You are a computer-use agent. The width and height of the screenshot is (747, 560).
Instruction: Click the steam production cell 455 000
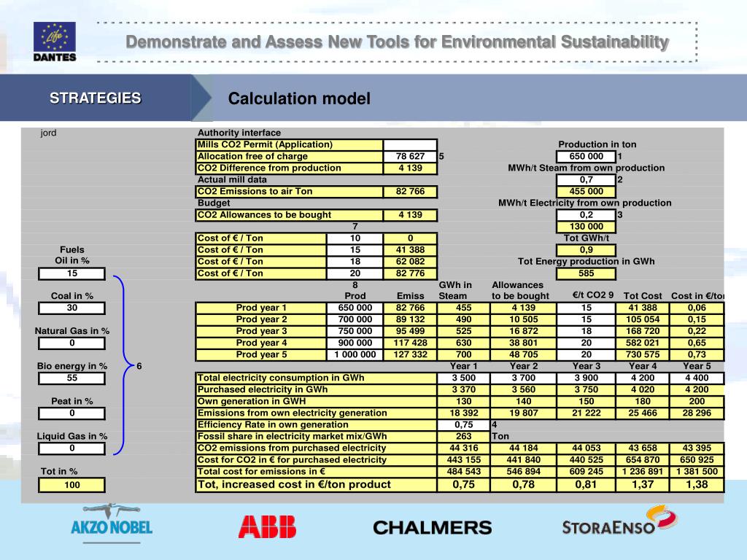(586, 192)
